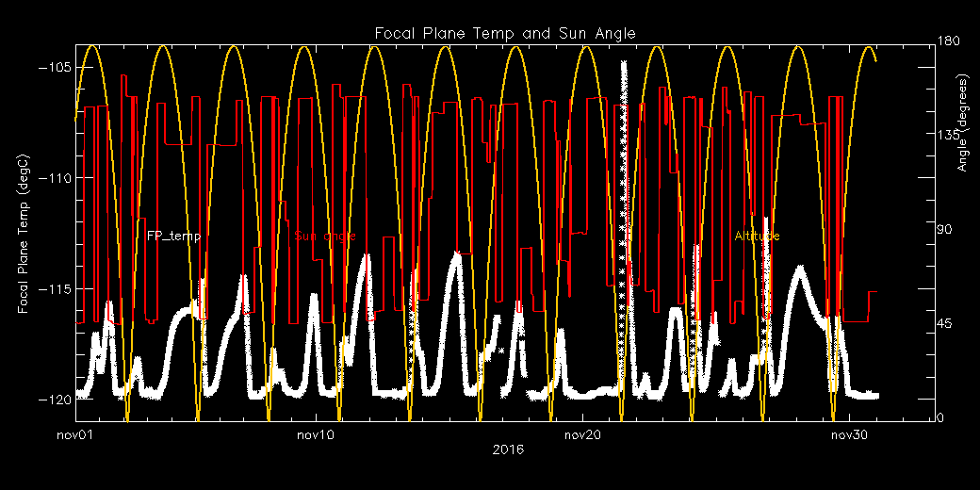Click the yellow 'Altitude' legend label
The width and height of the screenshot is (980, 490).
point(757,237)
